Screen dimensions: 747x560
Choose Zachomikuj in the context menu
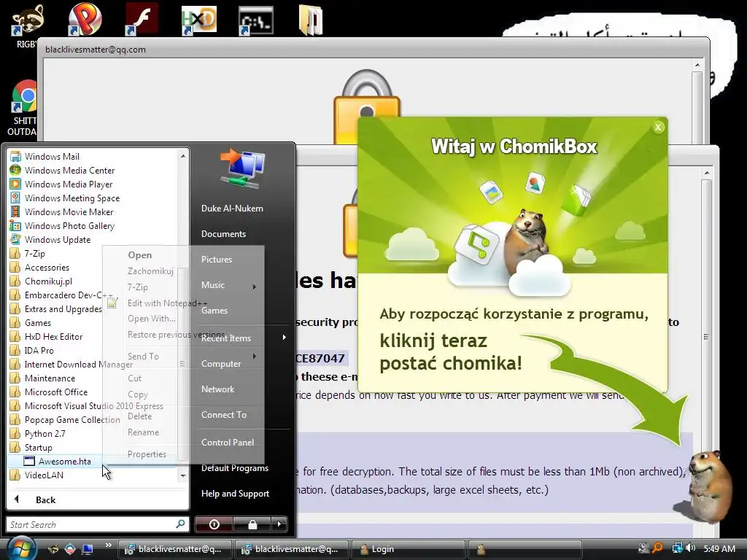click(x=150, y=271)
